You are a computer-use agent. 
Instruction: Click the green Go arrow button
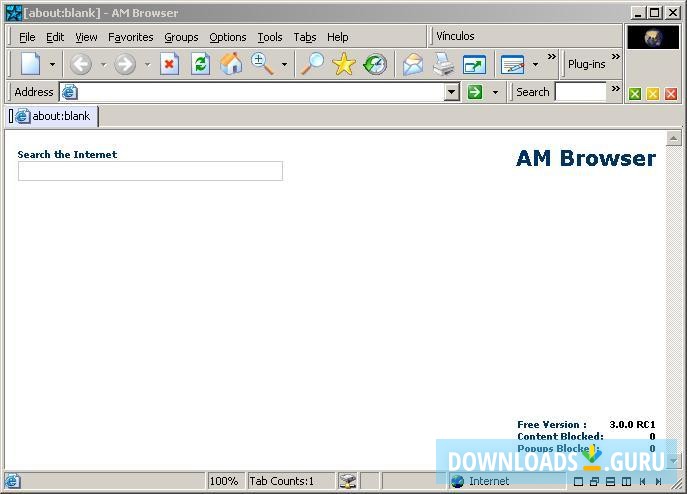point(475,92)
